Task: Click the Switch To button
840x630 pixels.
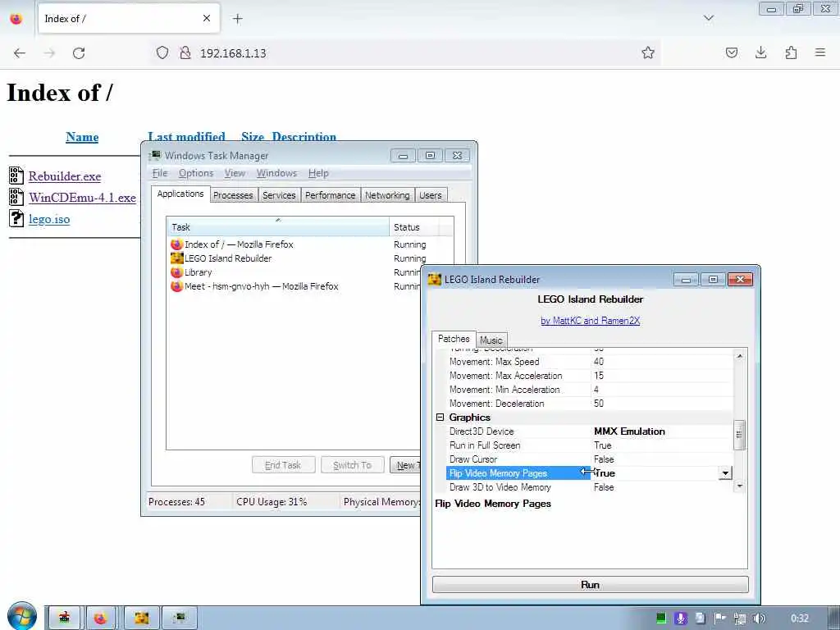Action: [352, 465]
